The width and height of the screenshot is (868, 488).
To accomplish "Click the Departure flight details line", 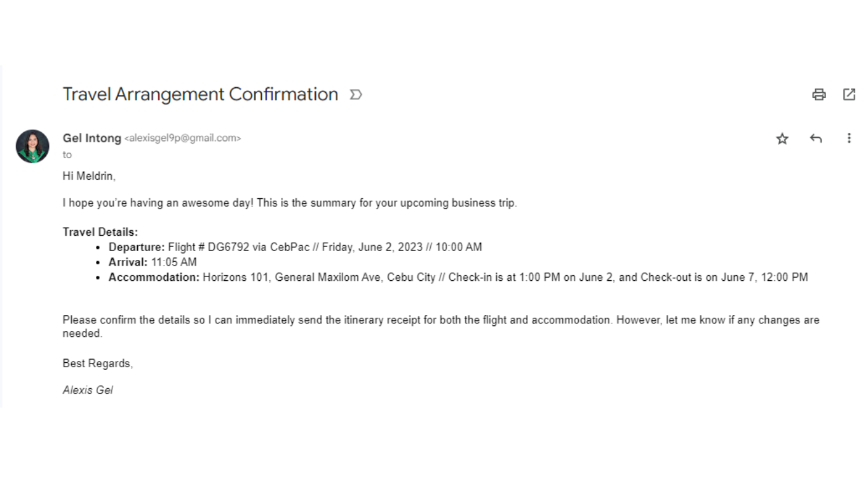I will coord(295,247).
